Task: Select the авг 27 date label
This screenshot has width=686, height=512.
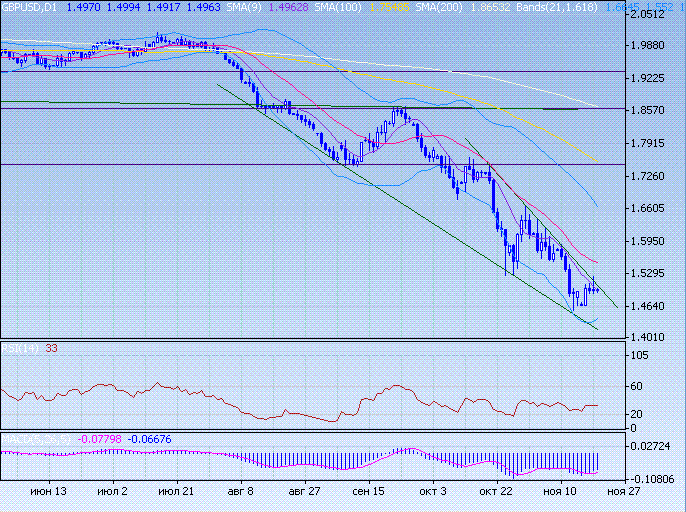Action: (x=304, y=492)
